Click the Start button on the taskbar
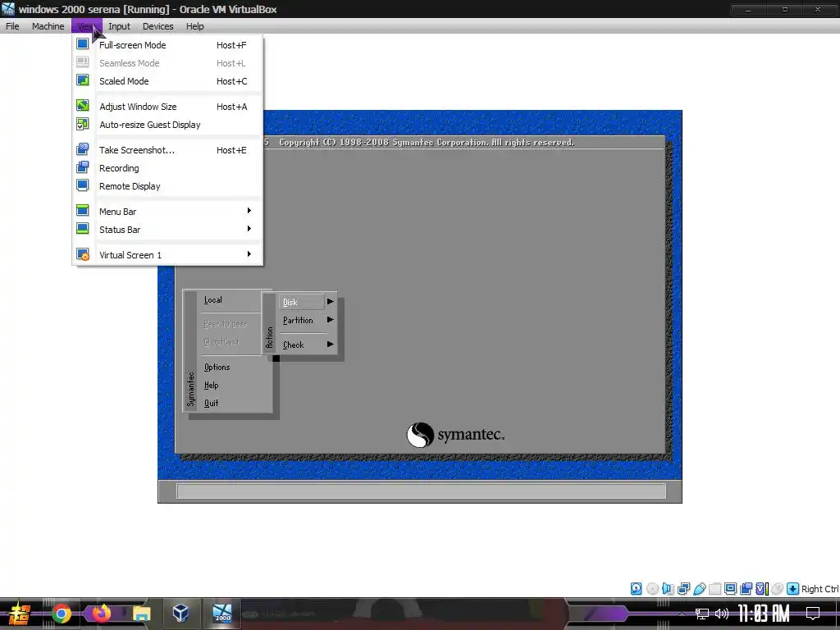 19,614
